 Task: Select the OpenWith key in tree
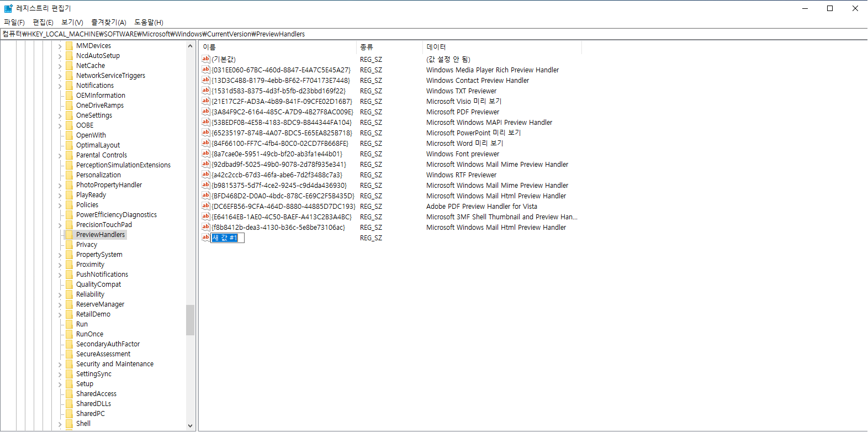coord(91,135)
